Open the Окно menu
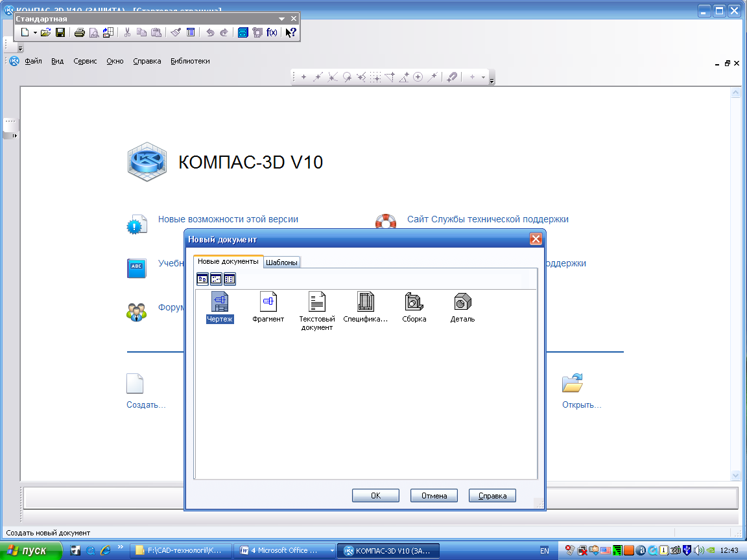Viewport: 747px width, 560px height. coord(115,61)
